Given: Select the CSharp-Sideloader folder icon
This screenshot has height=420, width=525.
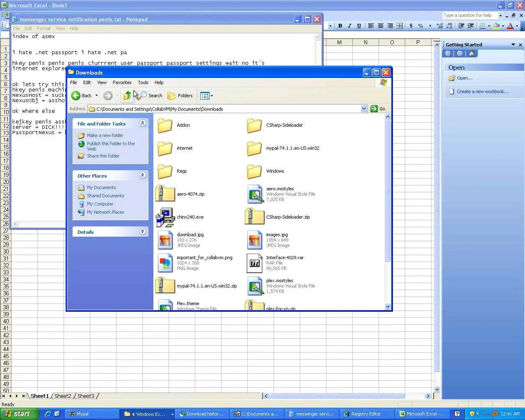Looking at the screenshot, I should tap(254, 126).
